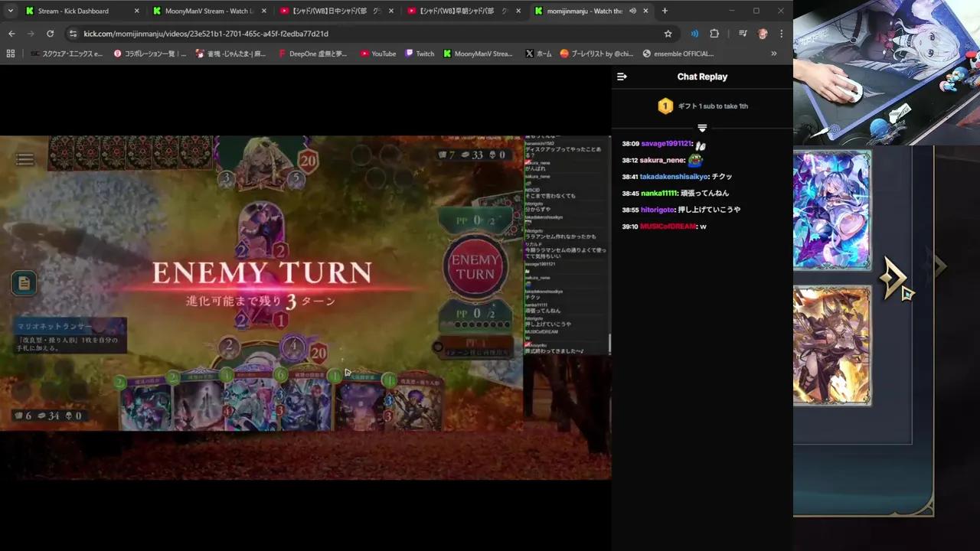980x551 pixels.
Task: Collapse the Chat Replay panel arrow
Action: 622,77
